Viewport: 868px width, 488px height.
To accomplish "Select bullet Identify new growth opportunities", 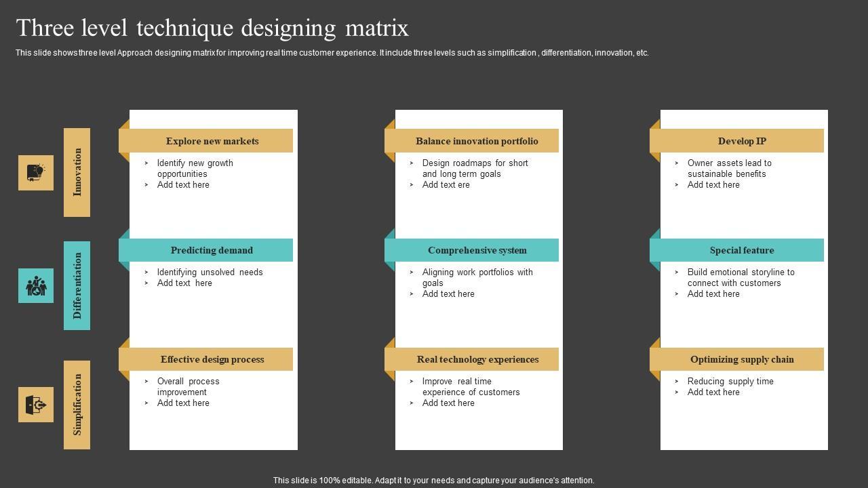I will (195, 168).
